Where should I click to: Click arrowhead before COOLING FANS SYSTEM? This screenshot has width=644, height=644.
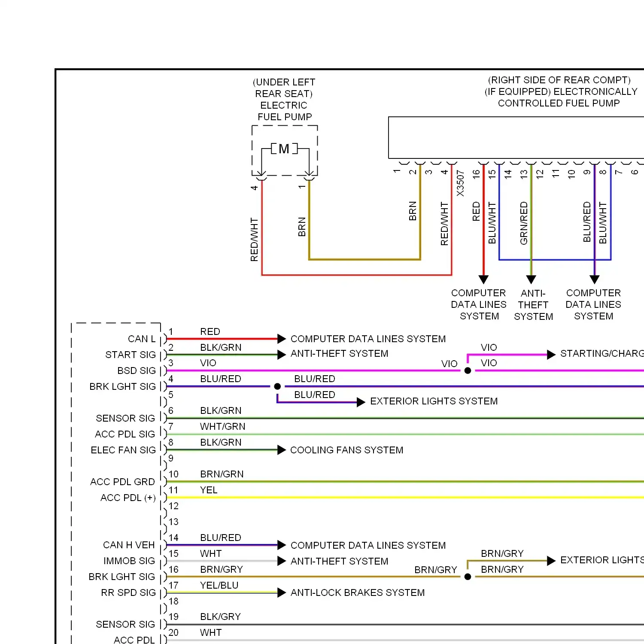(x=282, y=450)
